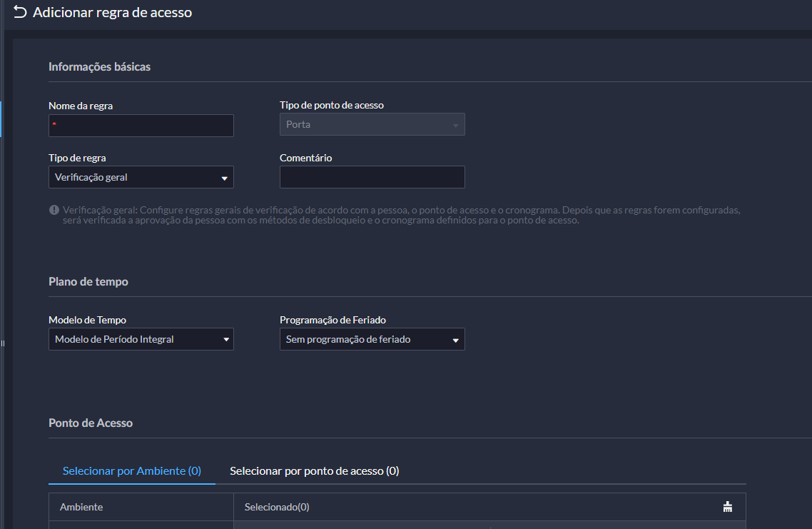Focus the Nome da regra input field
The image size is (812, 529).
(x=141, y=126)
